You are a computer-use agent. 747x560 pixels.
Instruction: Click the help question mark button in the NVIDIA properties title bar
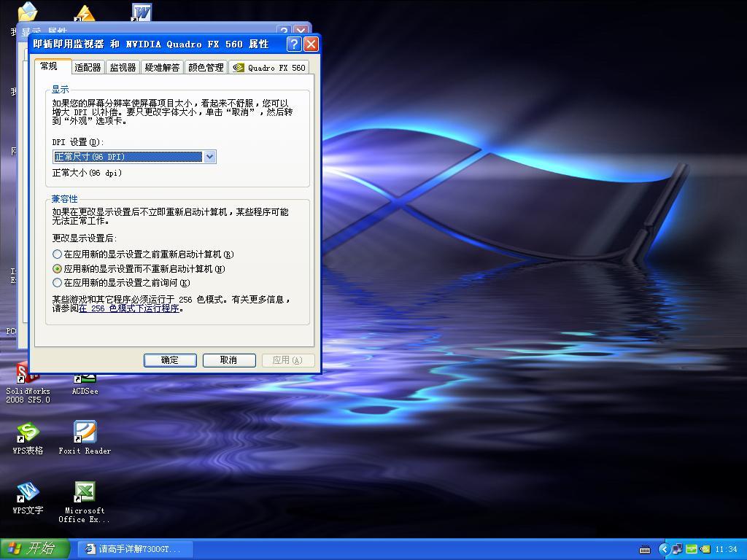[294, 44]
